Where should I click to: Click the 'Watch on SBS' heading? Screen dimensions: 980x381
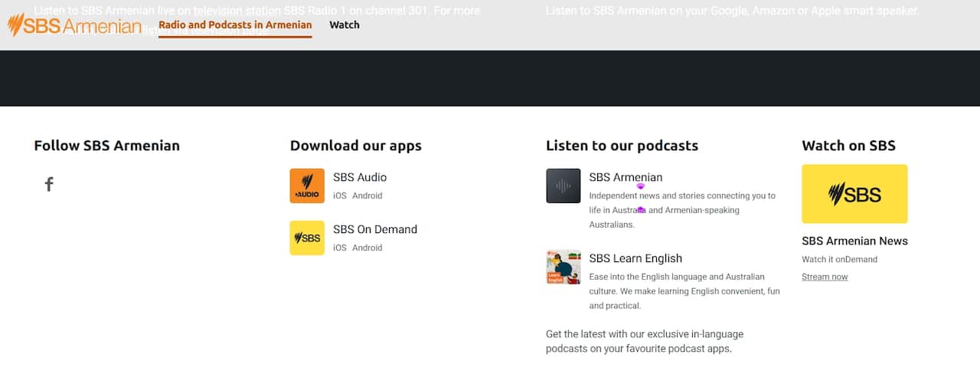(848, 145)
